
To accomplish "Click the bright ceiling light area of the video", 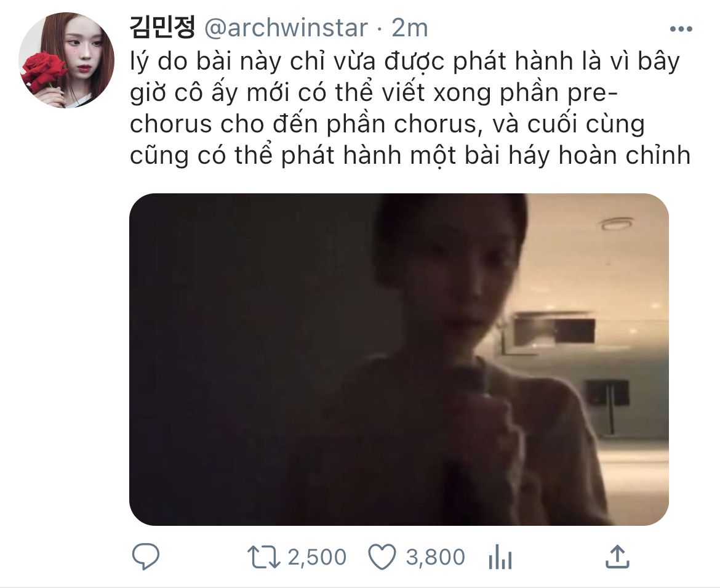I will point(617,224).
